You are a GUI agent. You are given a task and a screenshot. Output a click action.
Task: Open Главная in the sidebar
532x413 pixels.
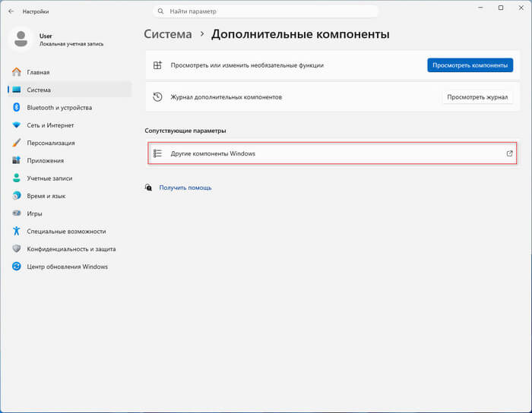click(x=70, y=72)
